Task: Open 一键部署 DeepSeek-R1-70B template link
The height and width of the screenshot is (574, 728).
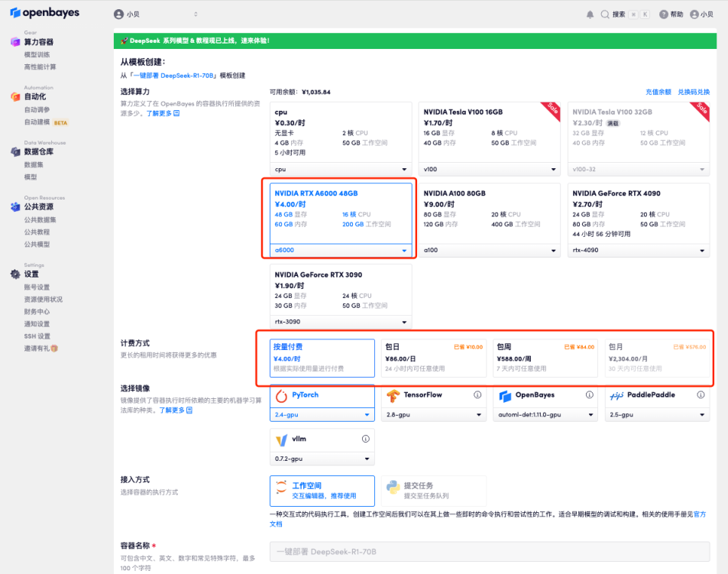Action: coord(173,76)
